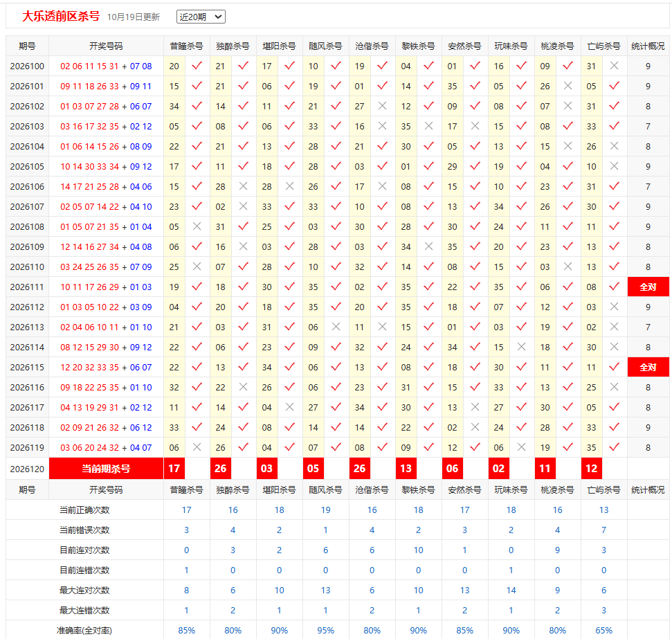Image resolution: width=672 pixels, height=639 pixels.
Task: Click the cross mark in 玩味 column of row 2026114
Action: pyautogui.click(x=522, y=347)
